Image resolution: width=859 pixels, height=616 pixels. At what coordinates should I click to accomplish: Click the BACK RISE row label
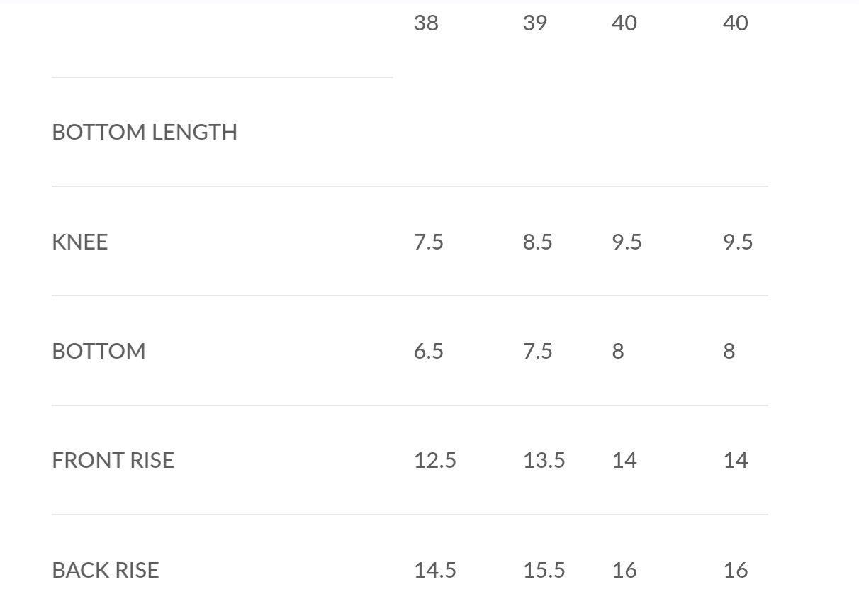click(x=106, y=570)
